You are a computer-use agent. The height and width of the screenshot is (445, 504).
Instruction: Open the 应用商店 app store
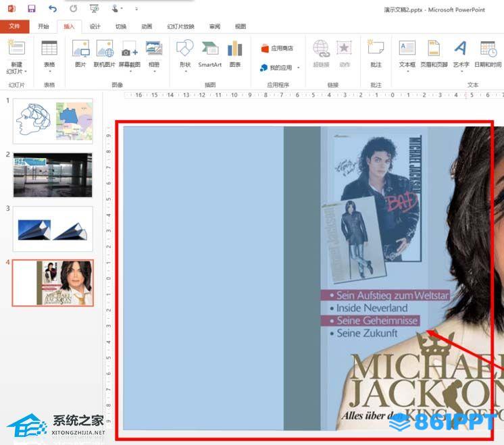(x=277, y=49)
